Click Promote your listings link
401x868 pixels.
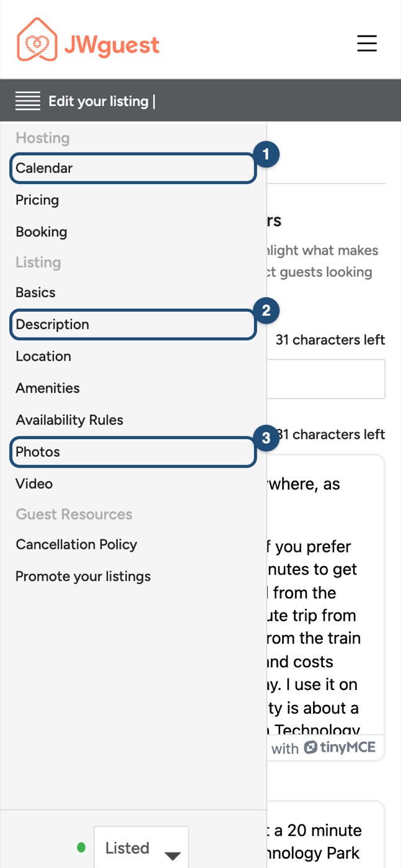click(83, 576)
